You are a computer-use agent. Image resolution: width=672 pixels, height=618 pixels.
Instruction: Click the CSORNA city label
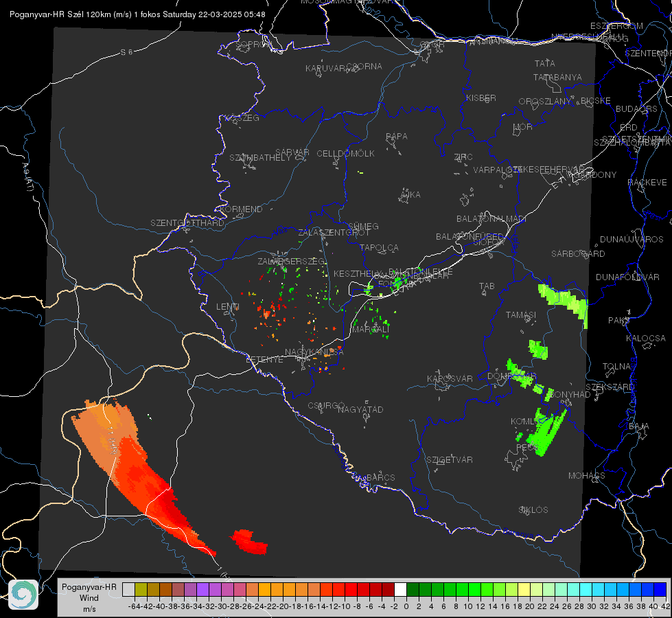click(364, 67)
